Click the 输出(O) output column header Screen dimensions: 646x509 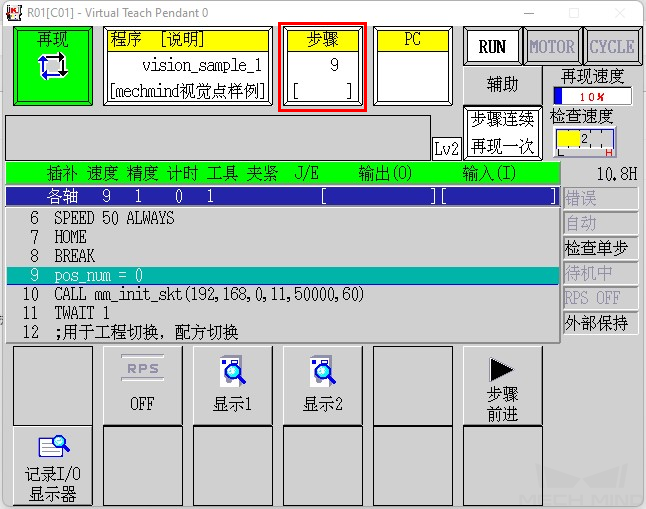385,173
